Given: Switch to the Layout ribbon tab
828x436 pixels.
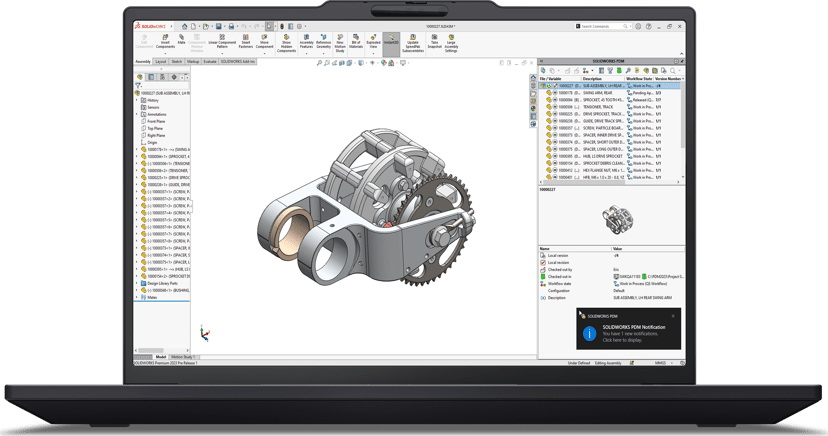Looking at the screenshot, I should (161, 62).
